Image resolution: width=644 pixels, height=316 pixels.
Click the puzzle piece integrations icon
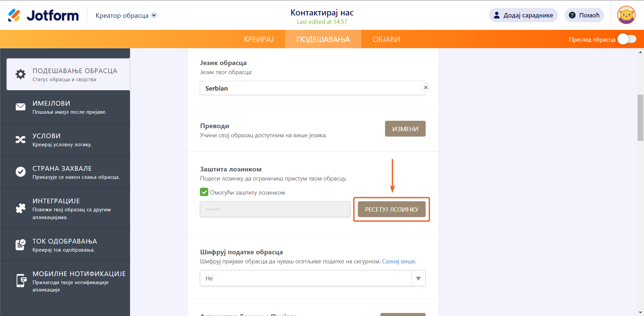pyautogui.click(x=20, y=208)
